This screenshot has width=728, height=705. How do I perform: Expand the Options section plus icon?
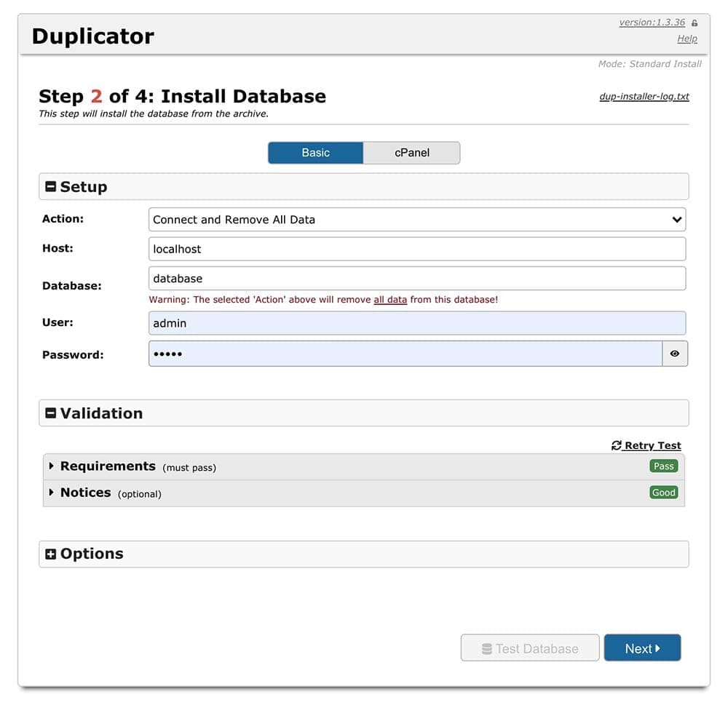(x=51, y=554)
